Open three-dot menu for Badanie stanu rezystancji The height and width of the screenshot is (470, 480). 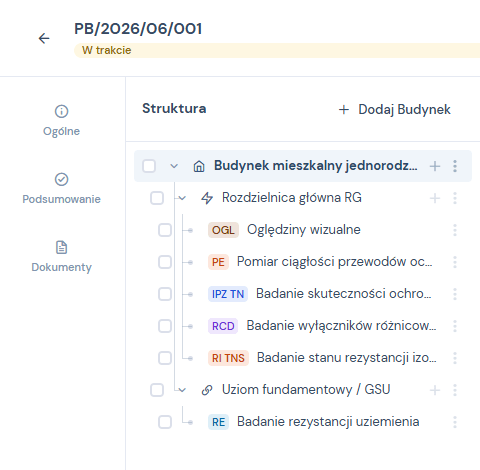coord(455,358)
